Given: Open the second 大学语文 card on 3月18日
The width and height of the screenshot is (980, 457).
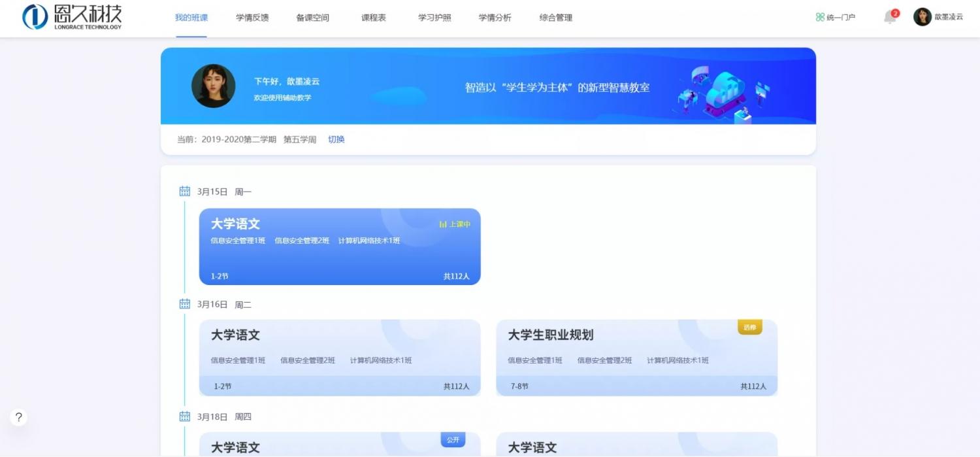Looking at the screenshot, I should pyautogui.click(x=637, y=445).
